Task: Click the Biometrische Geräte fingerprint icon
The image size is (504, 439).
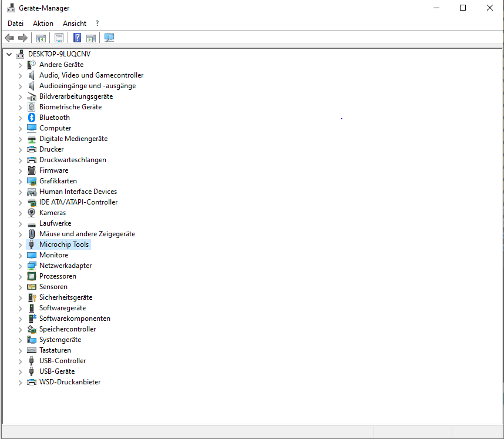Action: tap(32, 107)
